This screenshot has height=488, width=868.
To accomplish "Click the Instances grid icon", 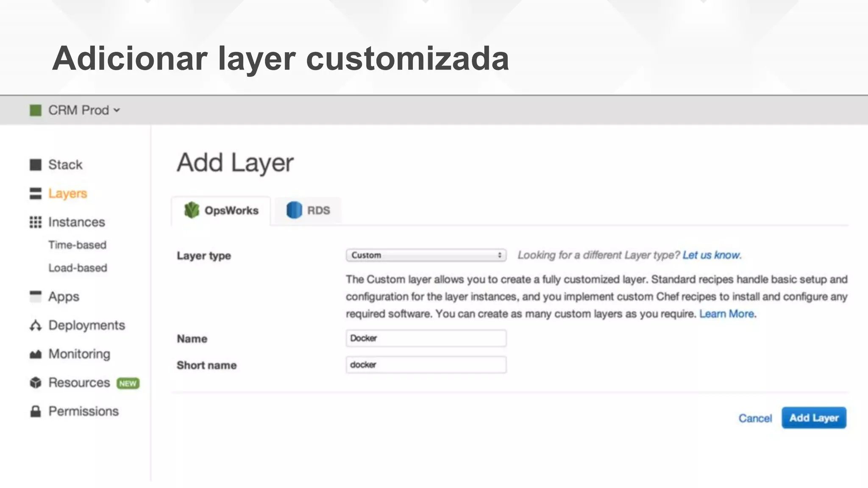I will click(x=36, y=222).
